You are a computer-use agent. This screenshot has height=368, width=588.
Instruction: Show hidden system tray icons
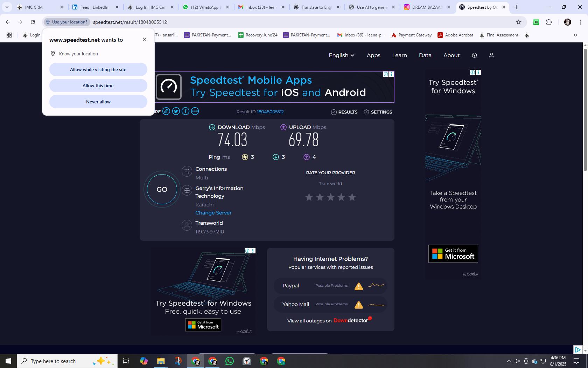509,361
